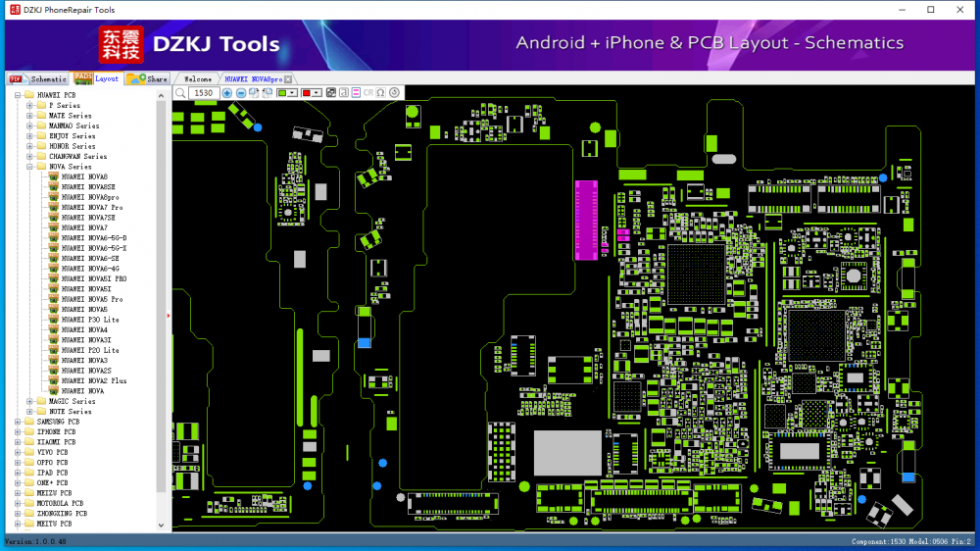
Task: Expand the IPHONE PCB node
Action: point(18,431)
